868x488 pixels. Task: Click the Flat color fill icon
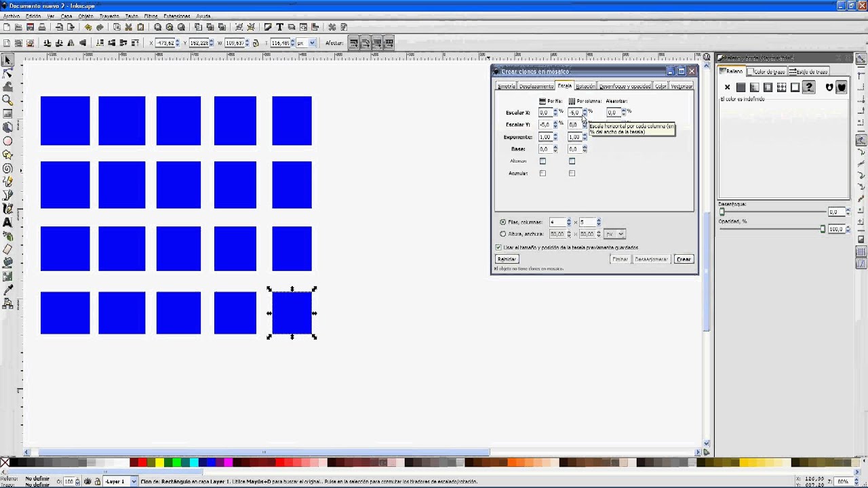(x=741, y=87)
